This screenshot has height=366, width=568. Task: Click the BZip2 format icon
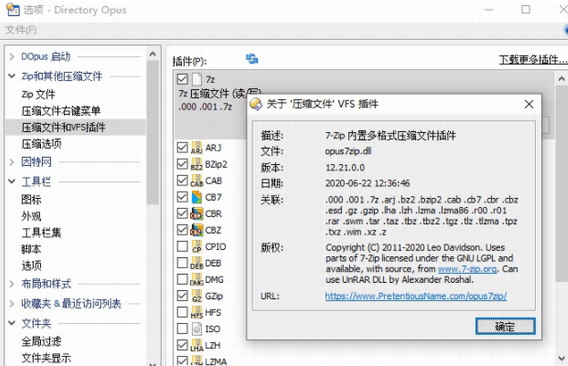196,164
